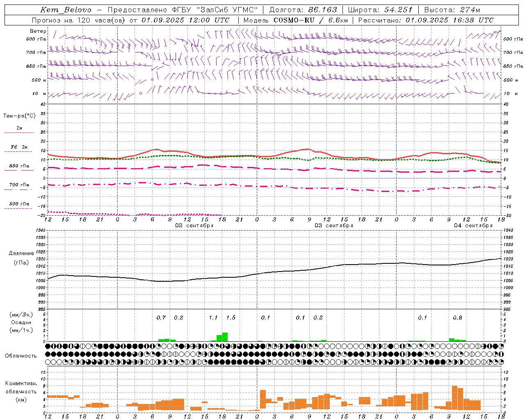This screenshot has width=525, height=420.
Task: Click the (мм/1ч.) precipitation unit label
Action: click(21, 330)
